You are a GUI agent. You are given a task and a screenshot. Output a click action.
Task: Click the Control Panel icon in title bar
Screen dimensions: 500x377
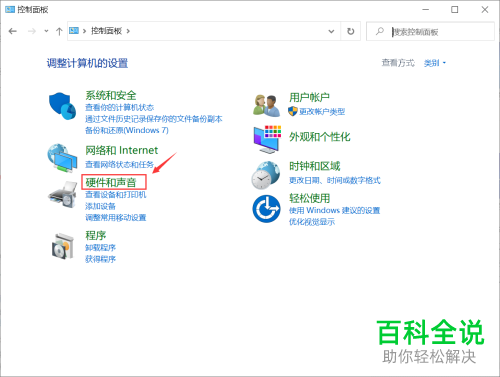pyautogui.click(x=10, y=9)
